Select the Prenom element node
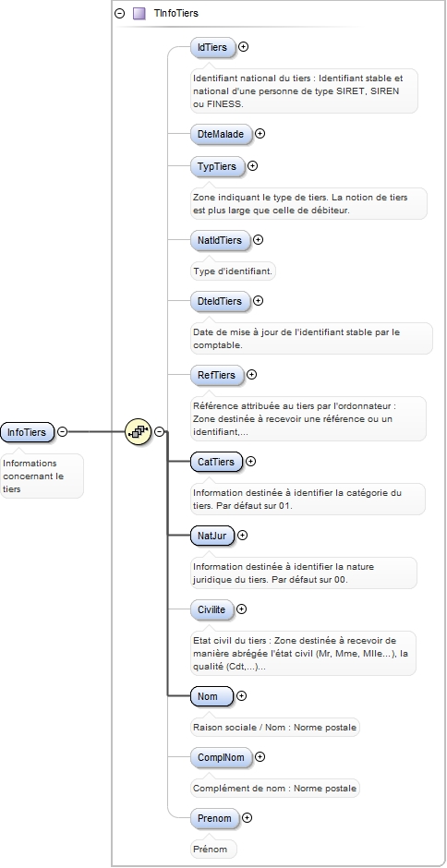 214,818
